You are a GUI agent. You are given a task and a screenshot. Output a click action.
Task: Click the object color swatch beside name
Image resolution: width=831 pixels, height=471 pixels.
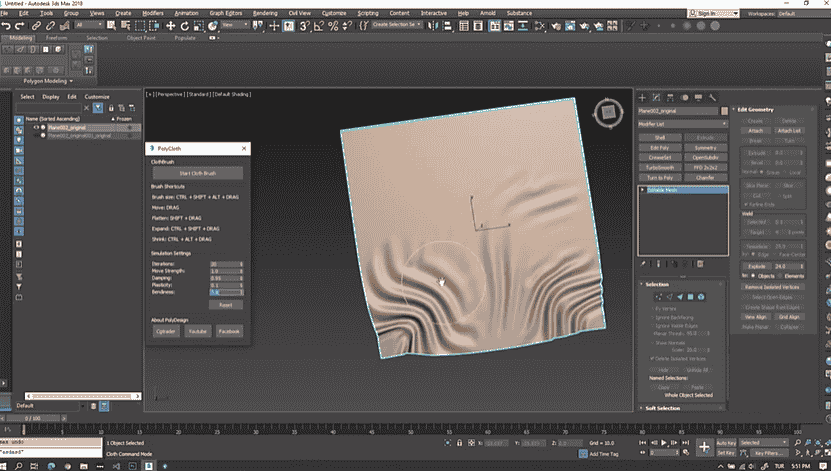(725, 110)
